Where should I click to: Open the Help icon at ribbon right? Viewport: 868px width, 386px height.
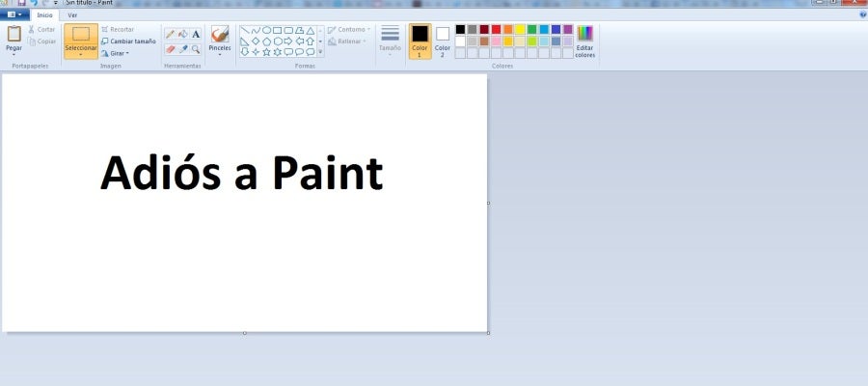(863, 14)
